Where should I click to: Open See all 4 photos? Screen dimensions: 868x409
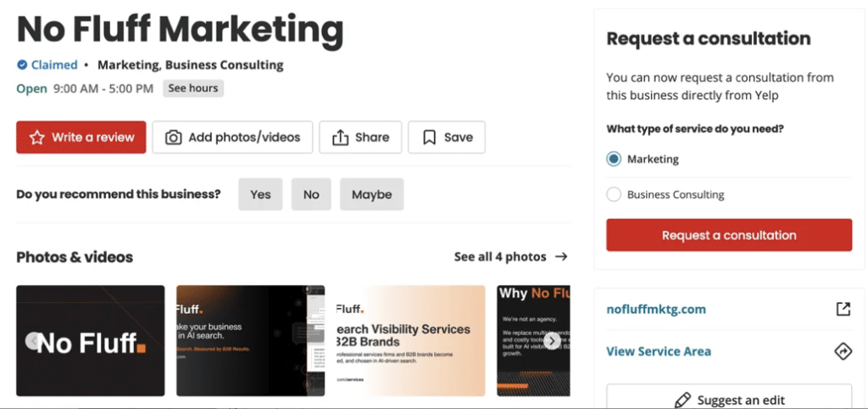[510, 257]
